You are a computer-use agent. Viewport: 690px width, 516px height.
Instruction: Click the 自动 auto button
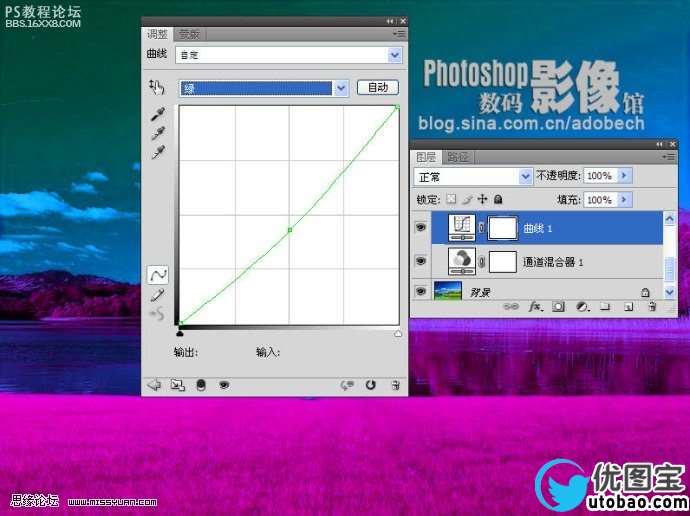pyautogui.click(x=378, y=88)
